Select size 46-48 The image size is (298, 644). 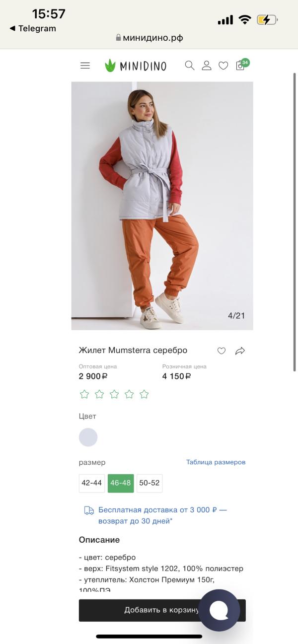121,483
